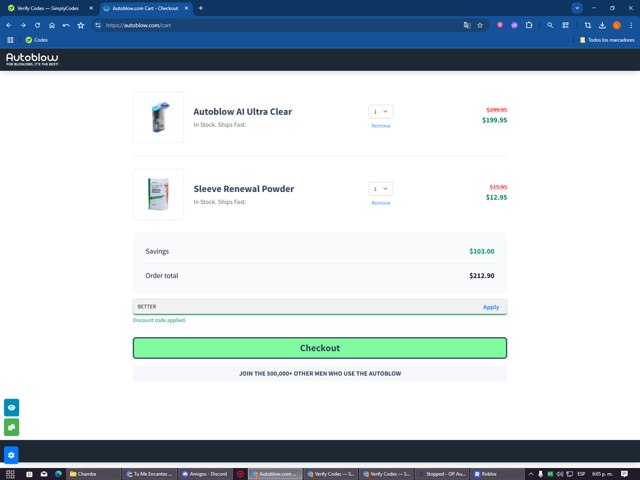Click the grid icon beside the magnifier
The height and width of the screenshot is (480, 640).
[x=565, y=25]
